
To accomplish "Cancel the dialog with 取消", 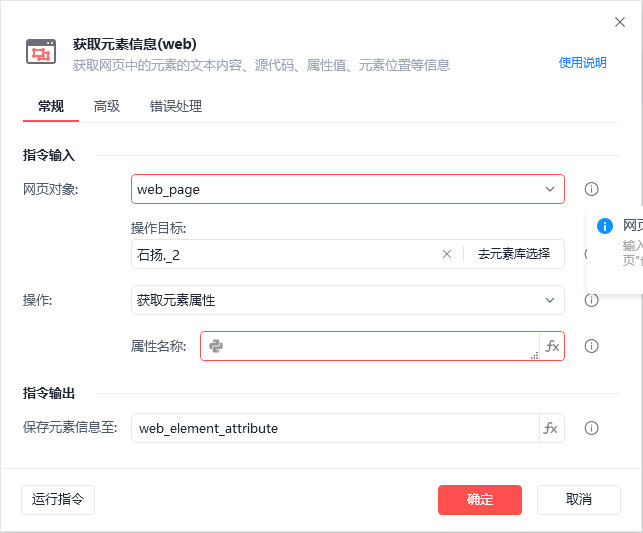I will [578, 499].
